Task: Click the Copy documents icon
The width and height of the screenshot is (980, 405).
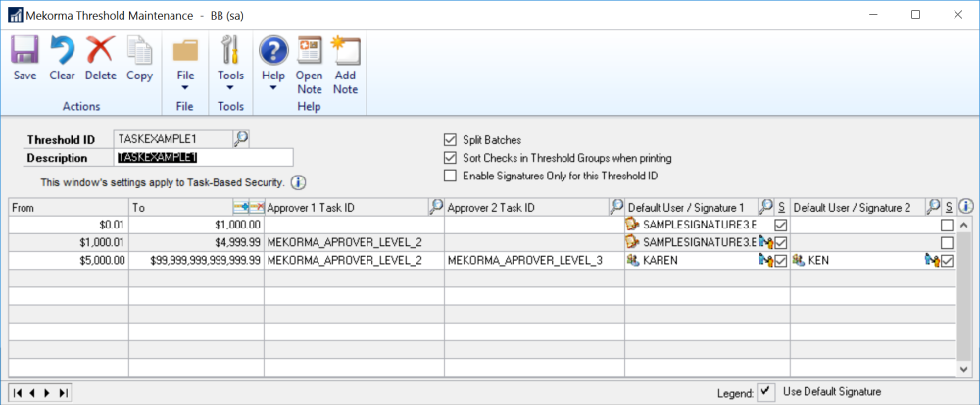Action: (139, 51)
